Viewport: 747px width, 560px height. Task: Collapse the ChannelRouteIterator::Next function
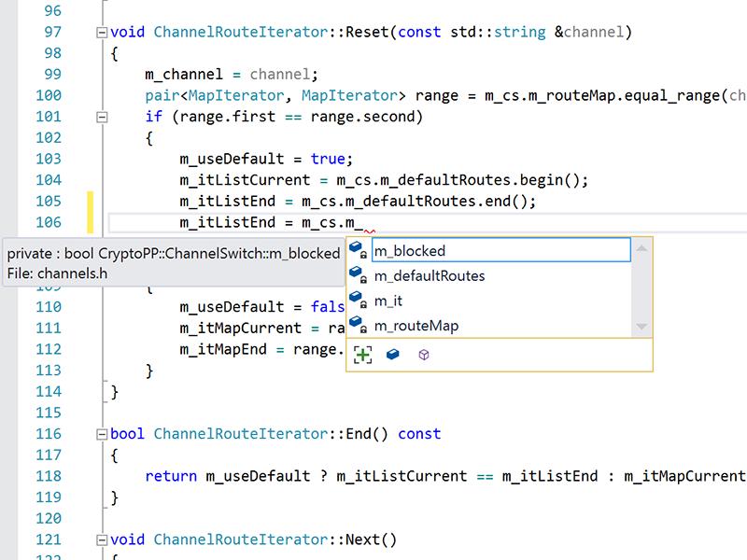coord(102,540)
